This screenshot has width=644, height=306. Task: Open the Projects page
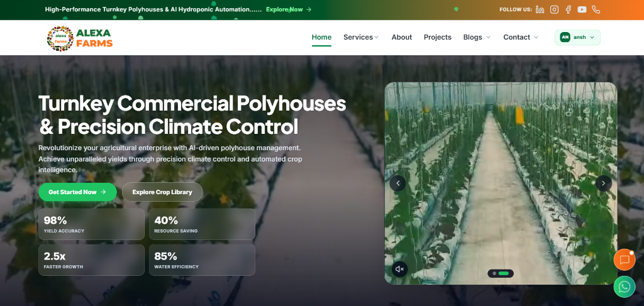438,37
